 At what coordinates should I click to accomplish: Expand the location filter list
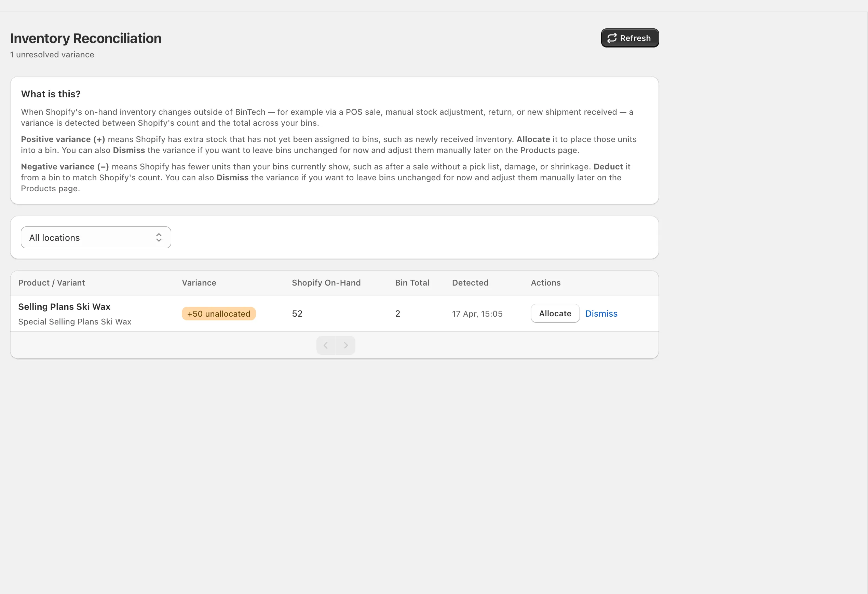[x=96, y=237]
